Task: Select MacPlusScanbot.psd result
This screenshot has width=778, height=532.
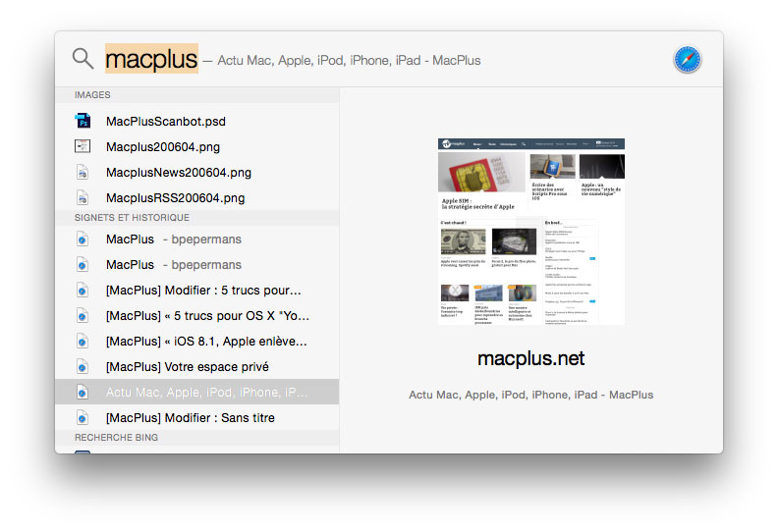Action: coord(197,121)
